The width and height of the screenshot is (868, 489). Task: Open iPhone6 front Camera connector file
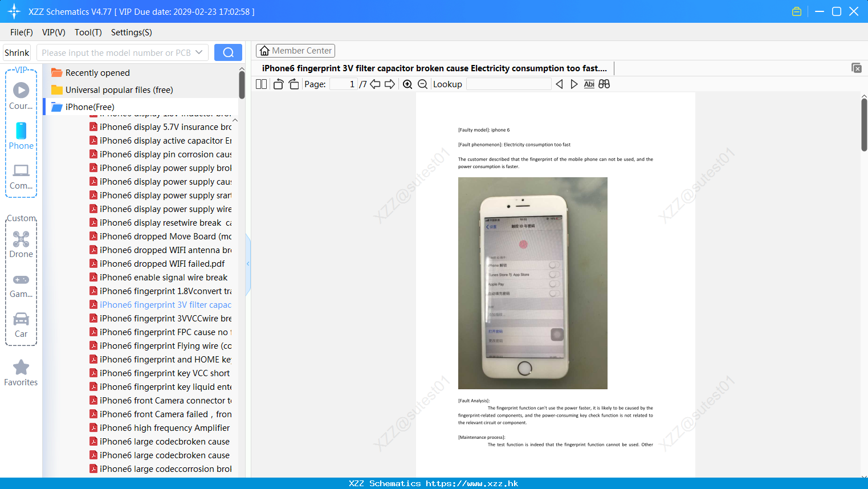[161, 401]
